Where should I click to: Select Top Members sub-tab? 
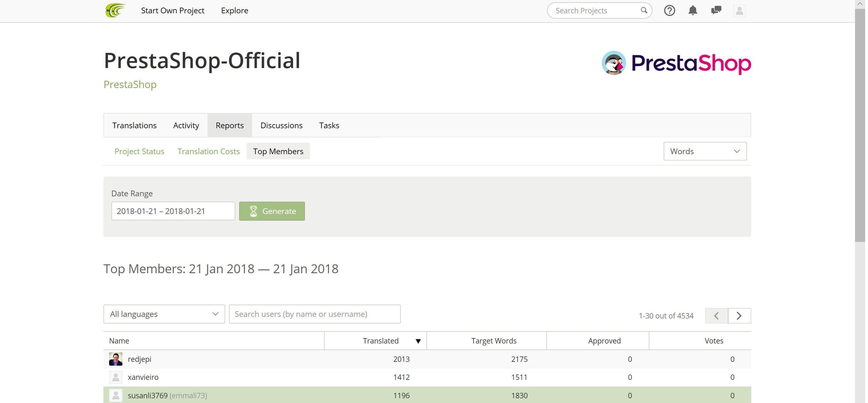click(278, 151)
